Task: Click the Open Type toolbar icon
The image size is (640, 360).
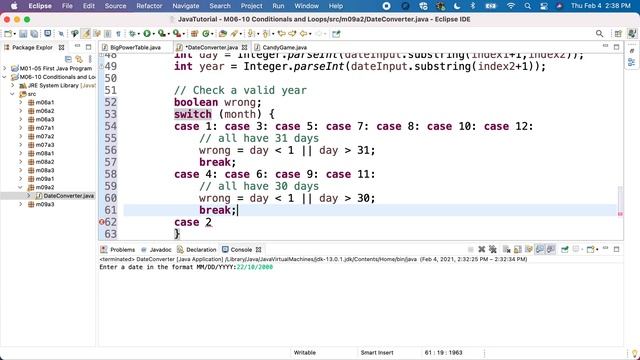Action: click(x=222, y=33)
